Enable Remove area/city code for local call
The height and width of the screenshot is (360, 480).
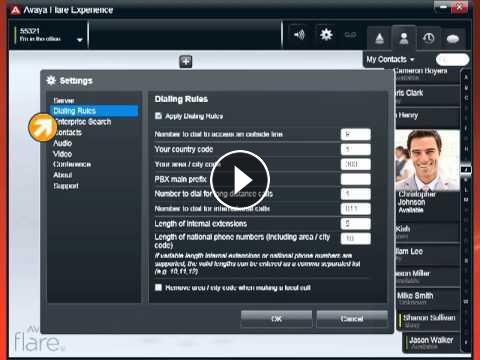click(x=158, y=287)
